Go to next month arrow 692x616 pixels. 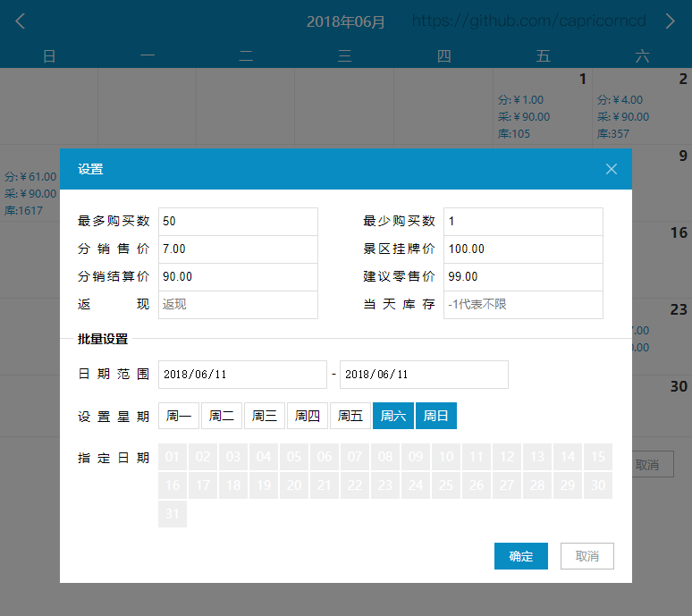[670, 21]
